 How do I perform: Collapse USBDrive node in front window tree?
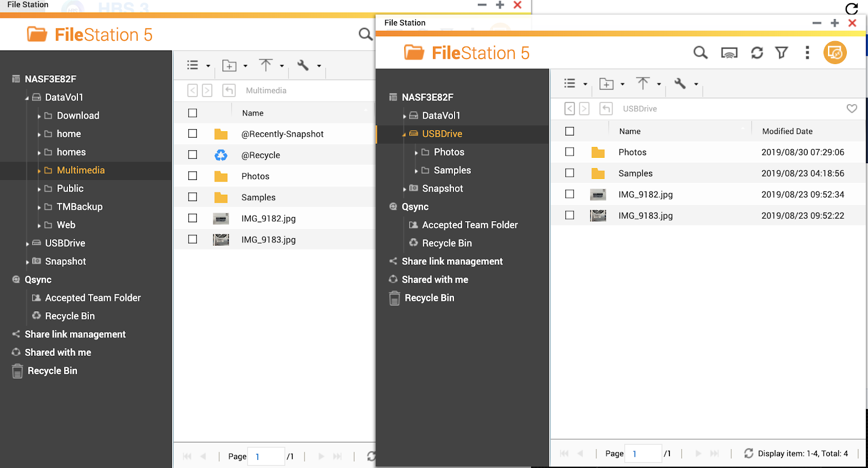coord(404,134)
